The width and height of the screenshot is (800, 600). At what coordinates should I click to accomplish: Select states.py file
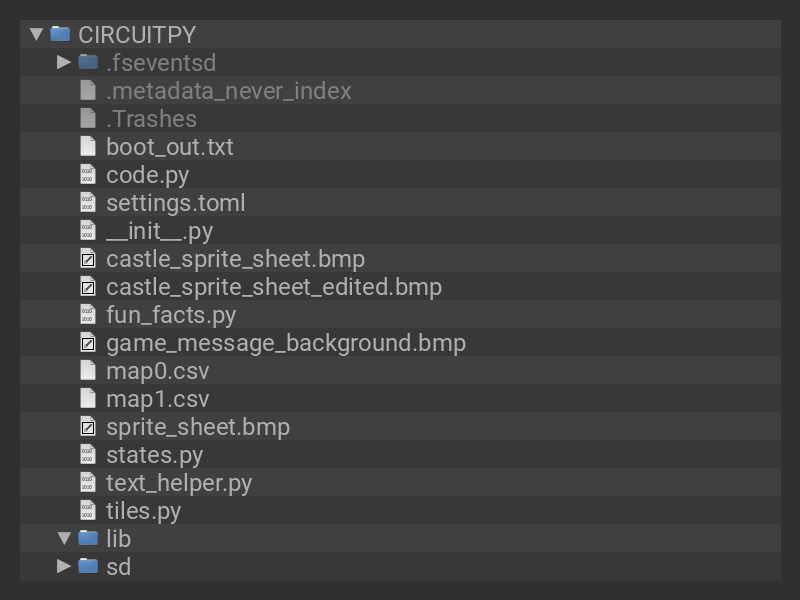tap(154, 455)
